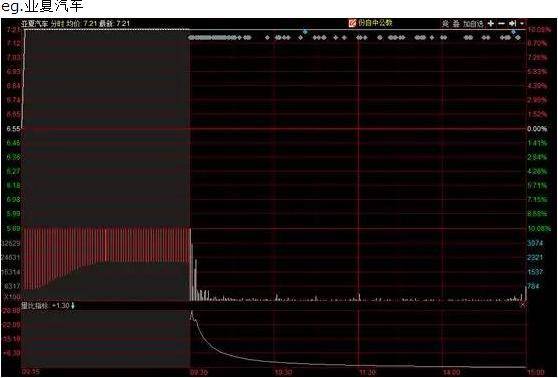Screen dimensions: 558x378
Task: Click the 卖 sell button
Action: click(456, 24)
